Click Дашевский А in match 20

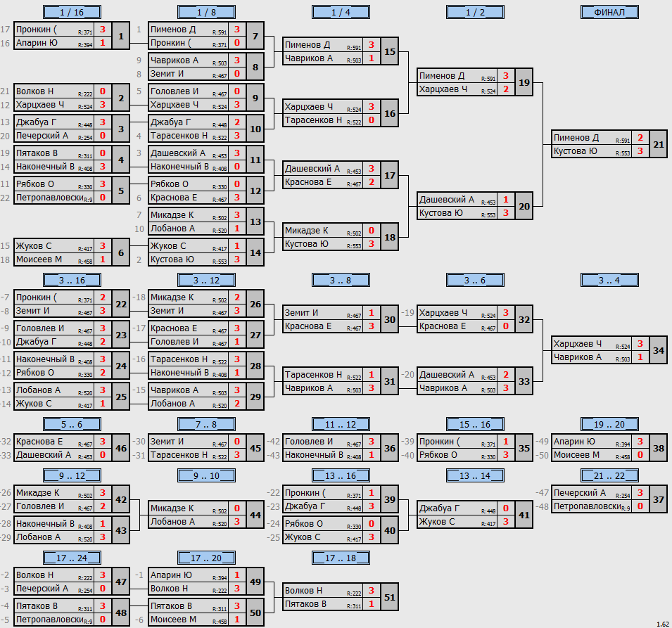tap(447, 200)
